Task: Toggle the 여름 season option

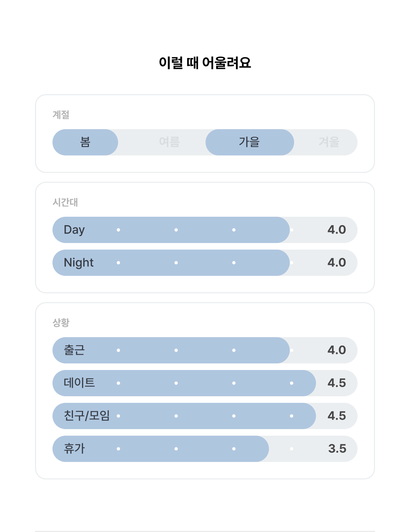Action: coord(169,142)
